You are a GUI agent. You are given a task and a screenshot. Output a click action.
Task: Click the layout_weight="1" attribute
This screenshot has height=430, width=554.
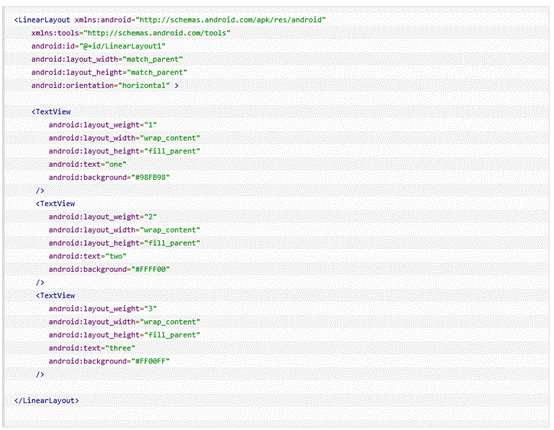[103, 125]
